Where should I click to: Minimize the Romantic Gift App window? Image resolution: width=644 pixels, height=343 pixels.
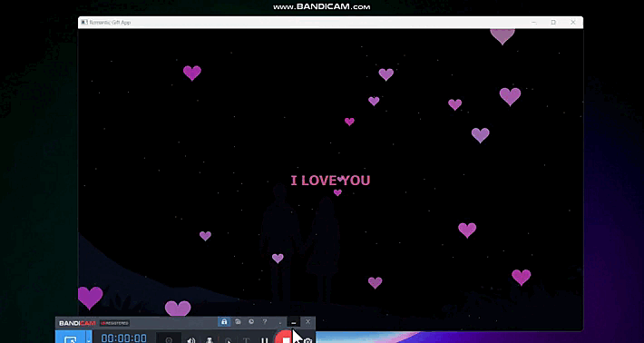[533, 23]
